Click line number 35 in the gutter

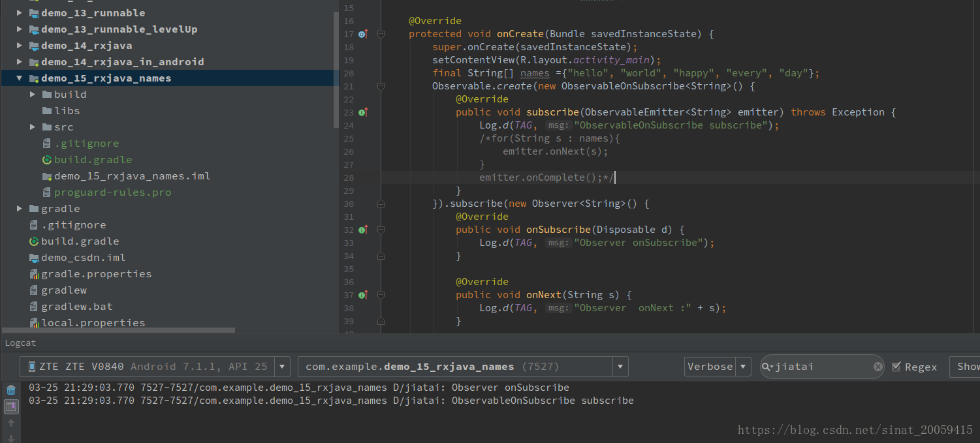pyautogui.click(x=348, y=269)
